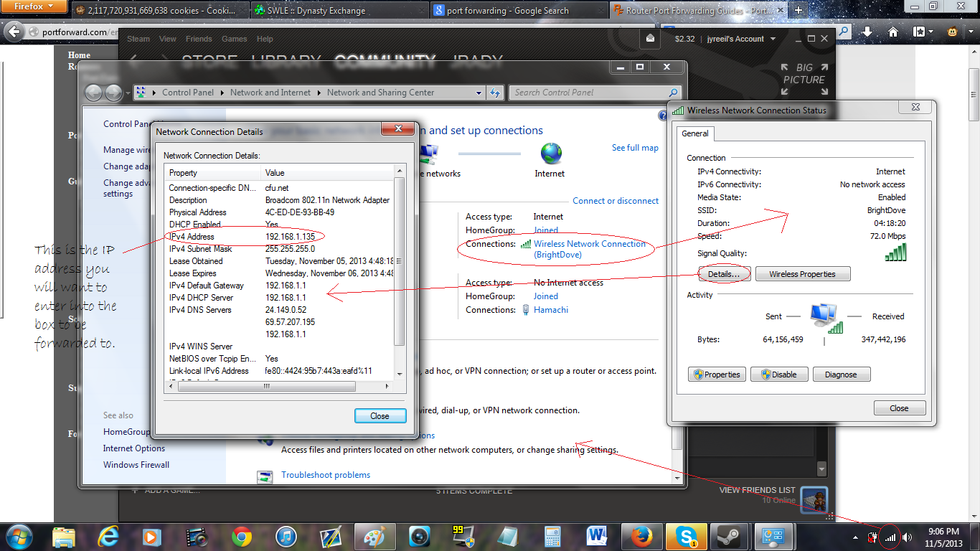Image resolution: width=980 pixels, height=551 pixels.
Task: Switch to Steam in the taskbar
Action: [731, 536]
